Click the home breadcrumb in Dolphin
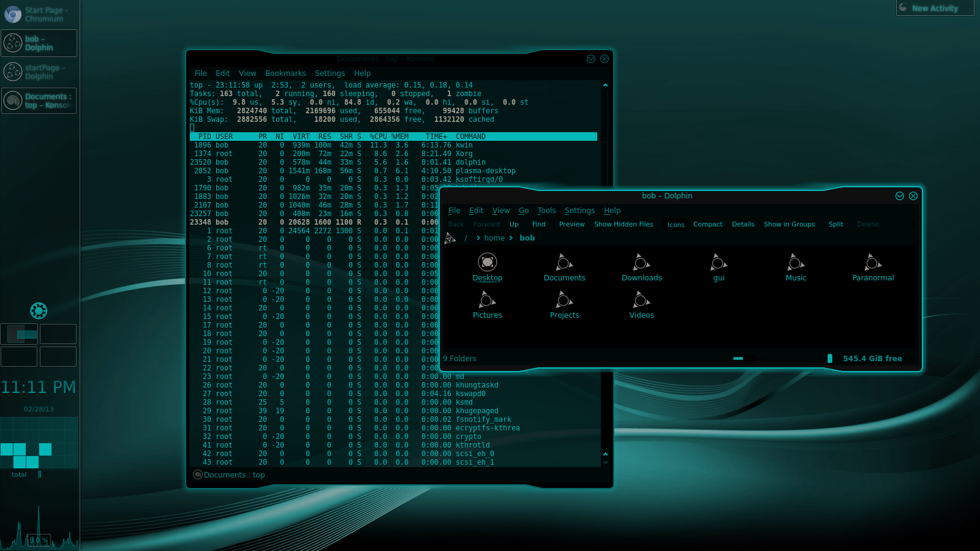The image size is (980, 551). 494,238
